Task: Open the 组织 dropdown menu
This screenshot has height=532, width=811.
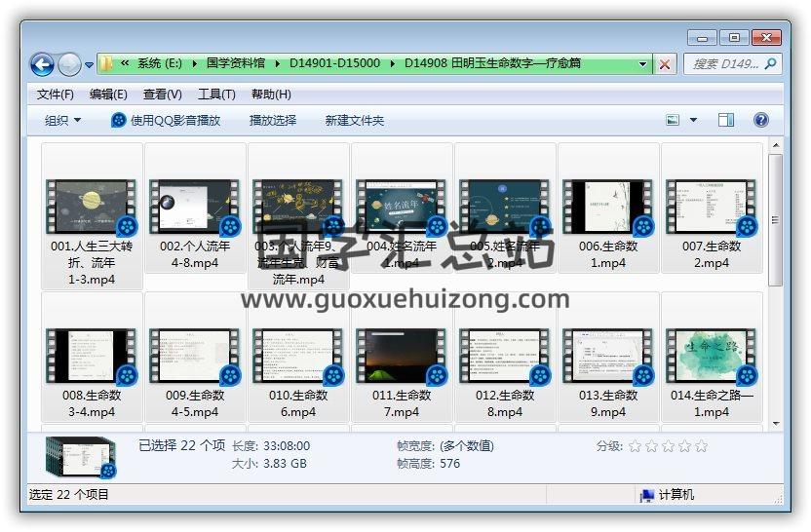Action: (x=62, y=120)
